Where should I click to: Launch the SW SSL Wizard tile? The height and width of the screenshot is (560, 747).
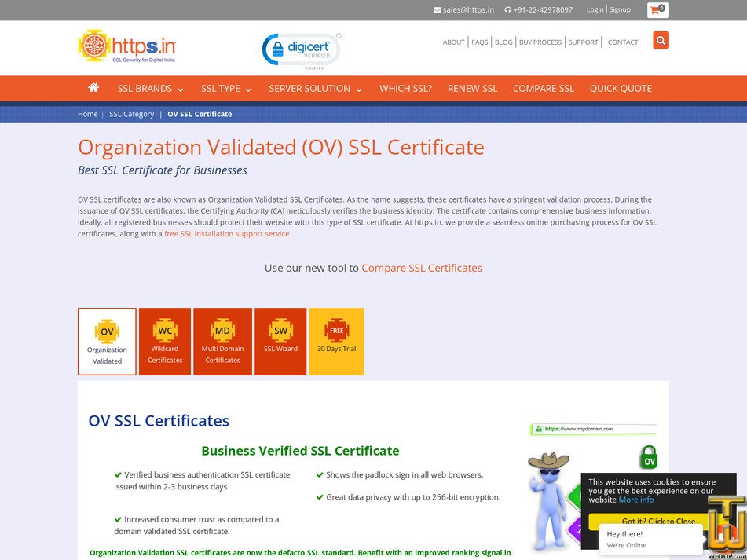pos(280,340)
